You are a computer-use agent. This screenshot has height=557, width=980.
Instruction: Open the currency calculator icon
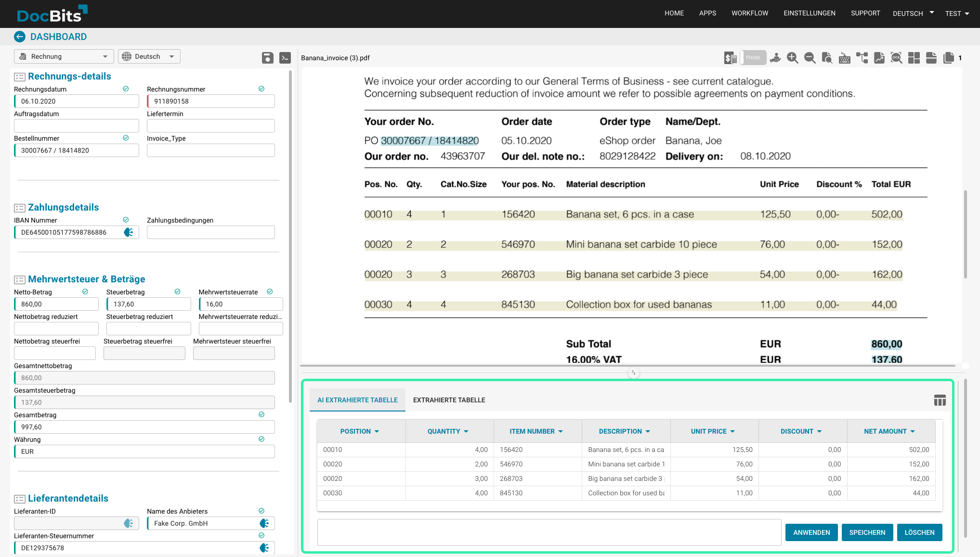(x=730, y=57)
